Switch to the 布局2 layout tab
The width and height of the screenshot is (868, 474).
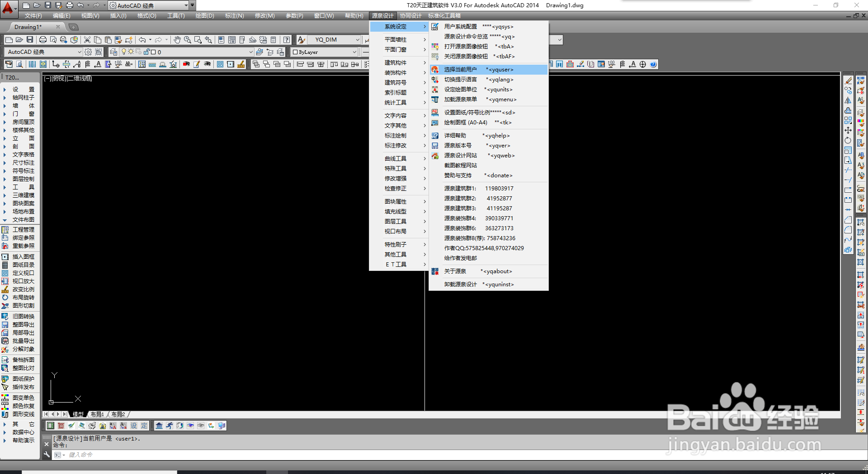pyautogui.click(x=118, y=414)
